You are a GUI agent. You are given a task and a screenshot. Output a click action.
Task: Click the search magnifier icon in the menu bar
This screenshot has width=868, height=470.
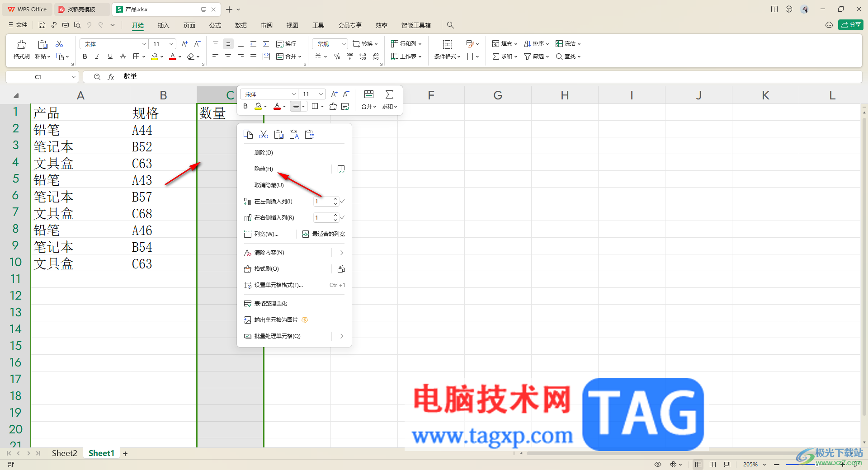(450, 25)
